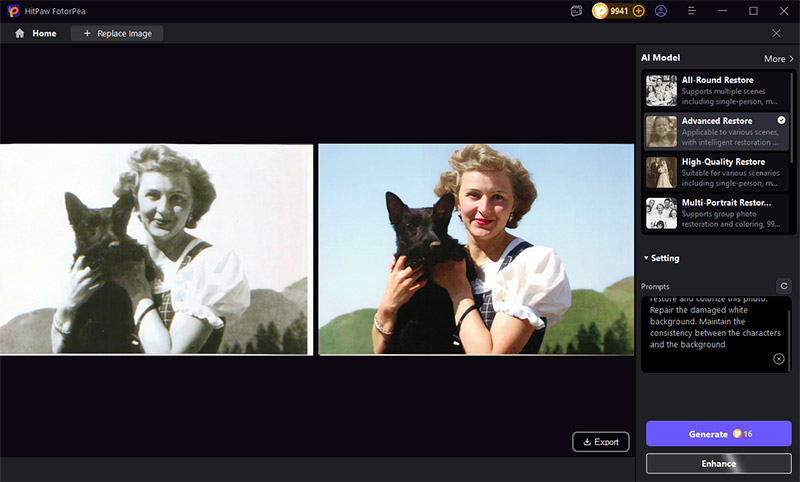Image resolution: width=800 pixels, height=482 pixels.
Task: Click the AI Model panel heading
Action: [x=660, y=58]
